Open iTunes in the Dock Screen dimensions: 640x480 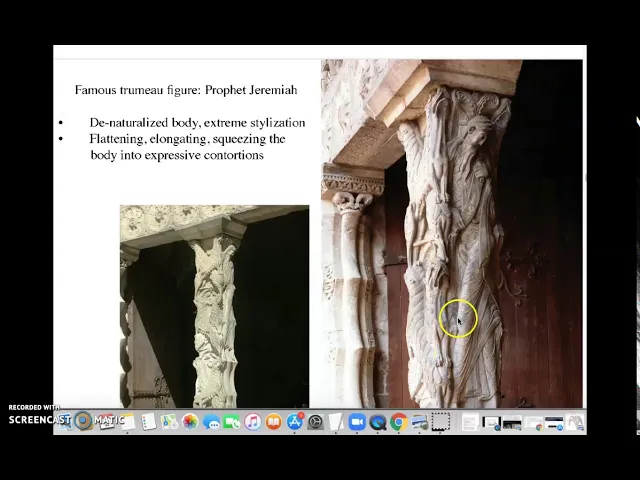click(x=253, y=422)
